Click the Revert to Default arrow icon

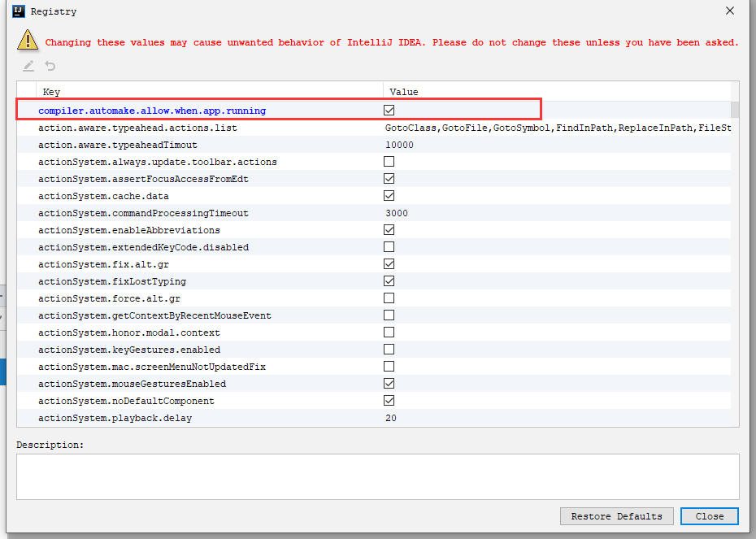(50, 66)
